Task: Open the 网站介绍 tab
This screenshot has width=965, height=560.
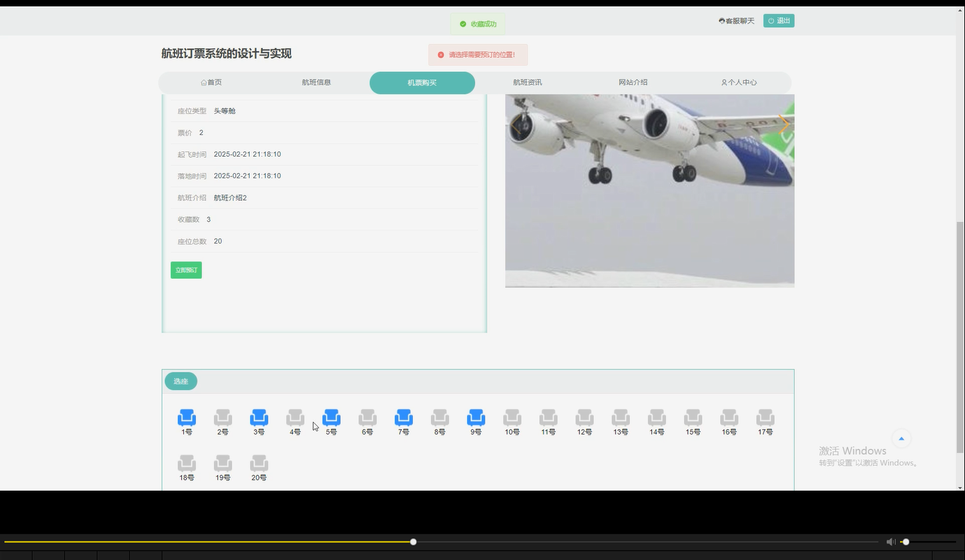Action: pos(632,82)
